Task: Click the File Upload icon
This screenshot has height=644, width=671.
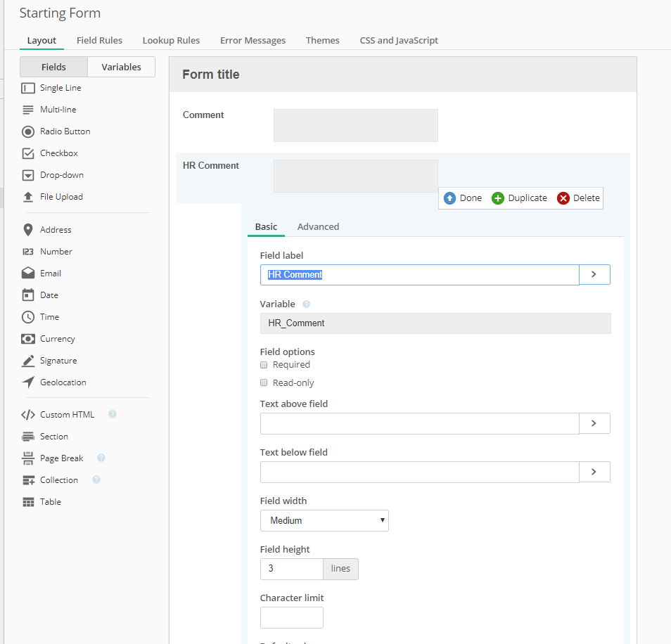Action: tap(28, 197)
